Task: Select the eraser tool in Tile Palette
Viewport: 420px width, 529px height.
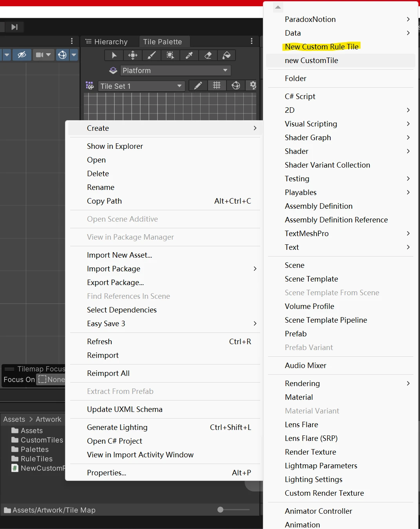Action: coord(208,55)
